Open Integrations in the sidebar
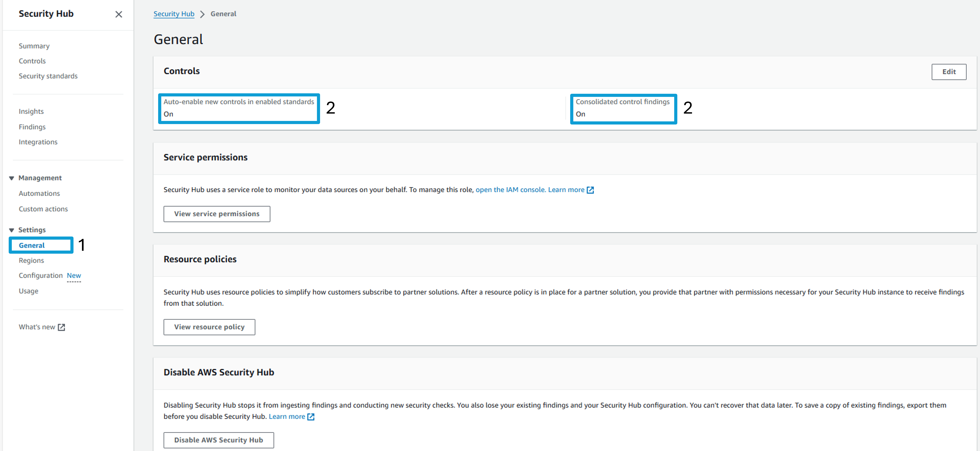The height and width of the screenshot is (451, 980). 38,142
